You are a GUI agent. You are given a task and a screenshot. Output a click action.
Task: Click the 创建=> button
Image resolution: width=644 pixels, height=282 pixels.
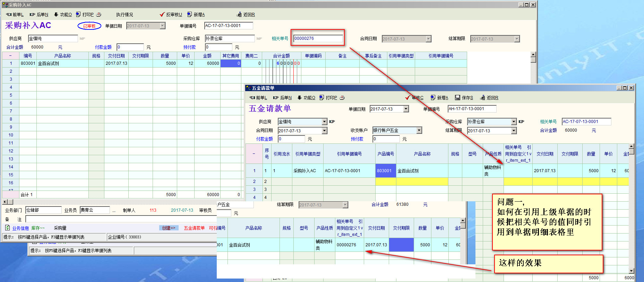169,228
